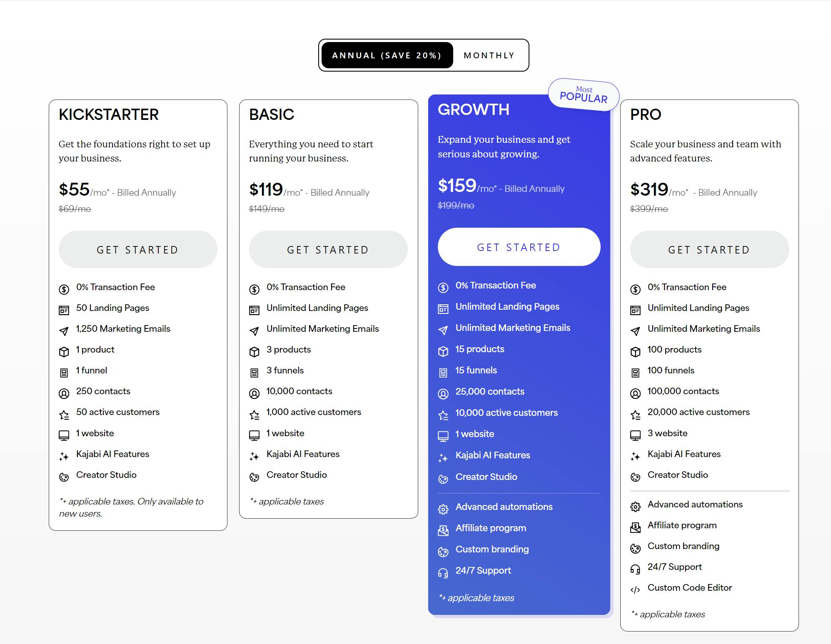Click monitor website icon in Pro plan
The width and height of the screenshot is (831, 644).
coord(635,435)
